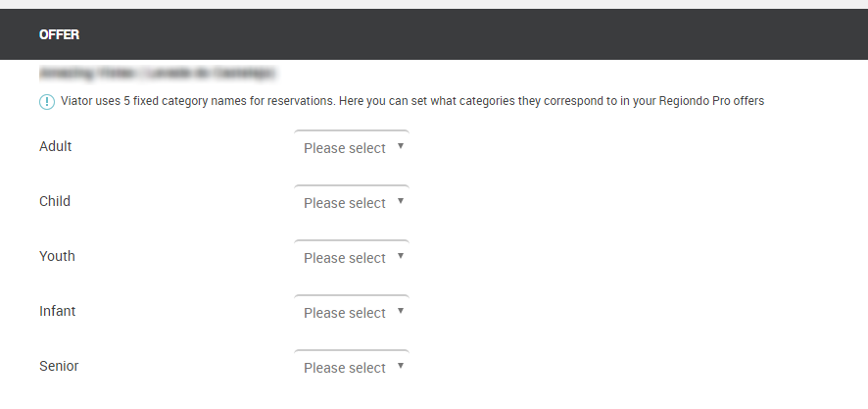Click the Child label
This screenshot has height=409, width=868.
click(x=55, y=201)
